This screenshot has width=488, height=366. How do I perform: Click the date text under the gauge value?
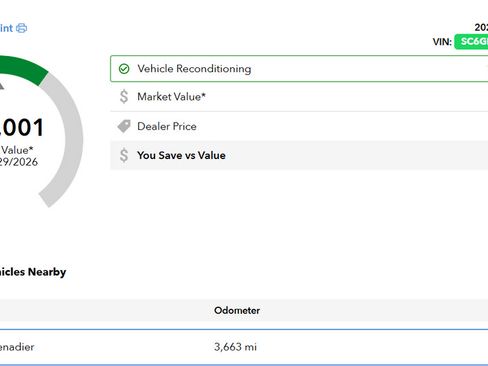coord(19,162)
